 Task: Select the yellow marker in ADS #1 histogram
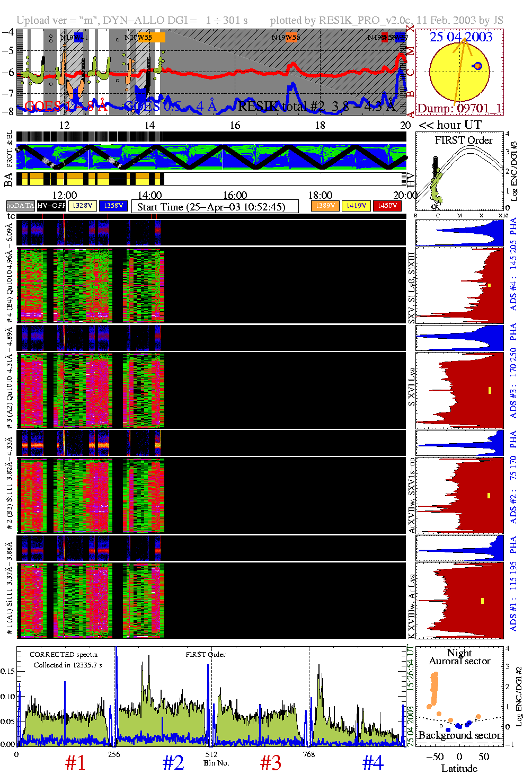click(482, 601)
